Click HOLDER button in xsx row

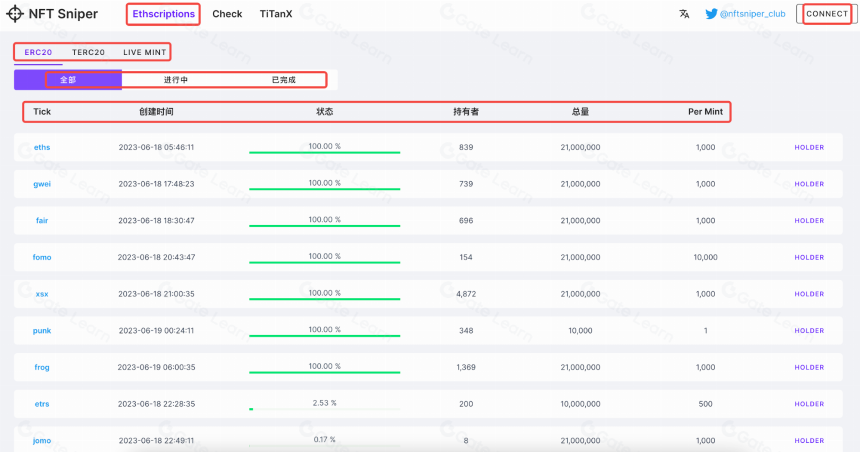[809, 294]
